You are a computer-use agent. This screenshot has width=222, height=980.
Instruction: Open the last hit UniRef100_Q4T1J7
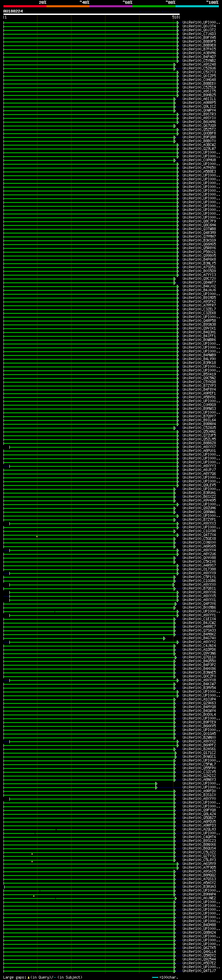[x=199, y=971]
